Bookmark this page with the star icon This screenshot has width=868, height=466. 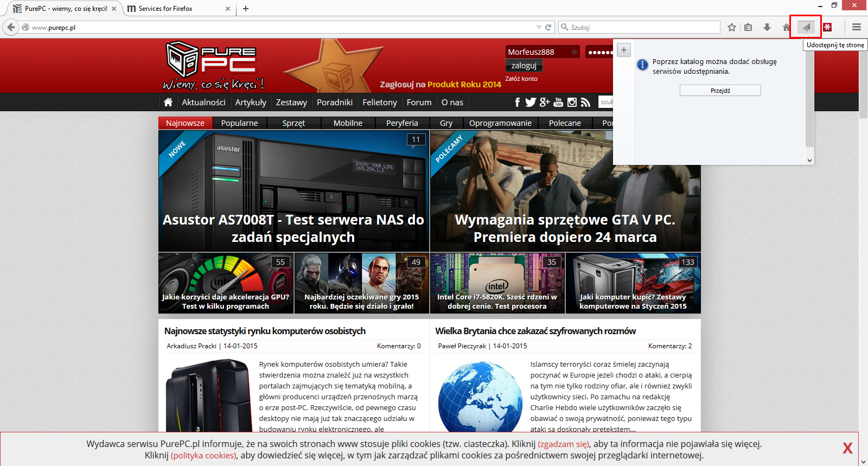point(732,27)
